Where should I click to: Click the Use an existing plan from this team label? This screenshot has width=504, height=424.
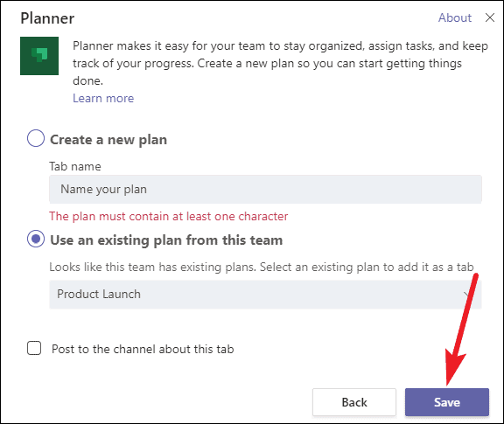coord(166,240)
